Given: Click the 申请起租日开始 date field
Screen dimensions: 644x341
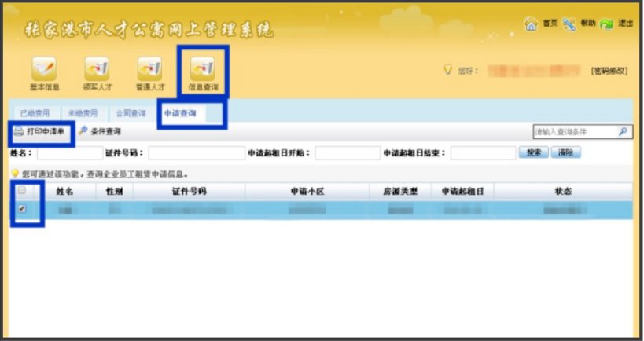Looking at the screenshot, I should point(347,153).
